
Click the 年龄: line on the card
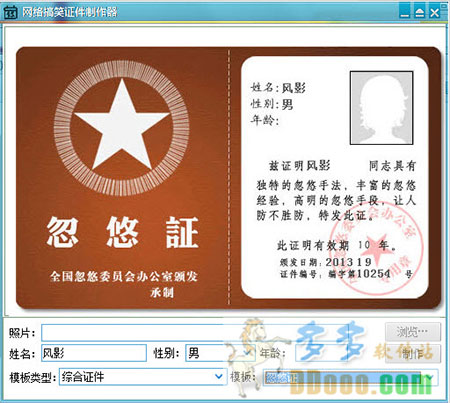265,120
